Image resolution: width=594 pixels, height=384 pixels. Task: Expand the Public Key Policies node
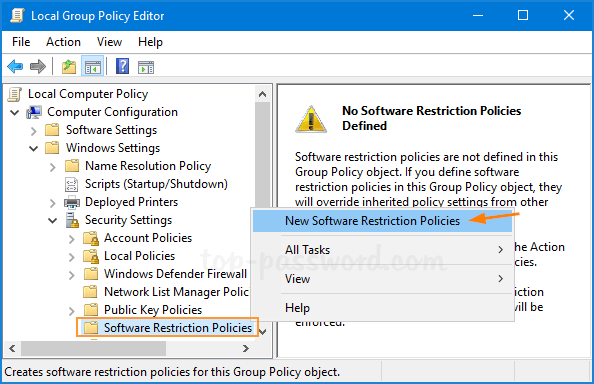coord(72,311)
